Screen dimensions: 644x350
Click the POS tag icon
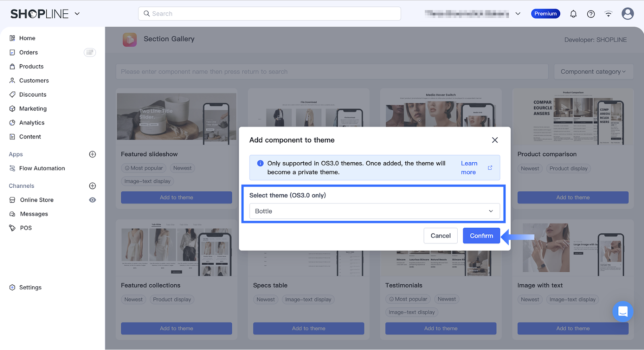(12, 228)
